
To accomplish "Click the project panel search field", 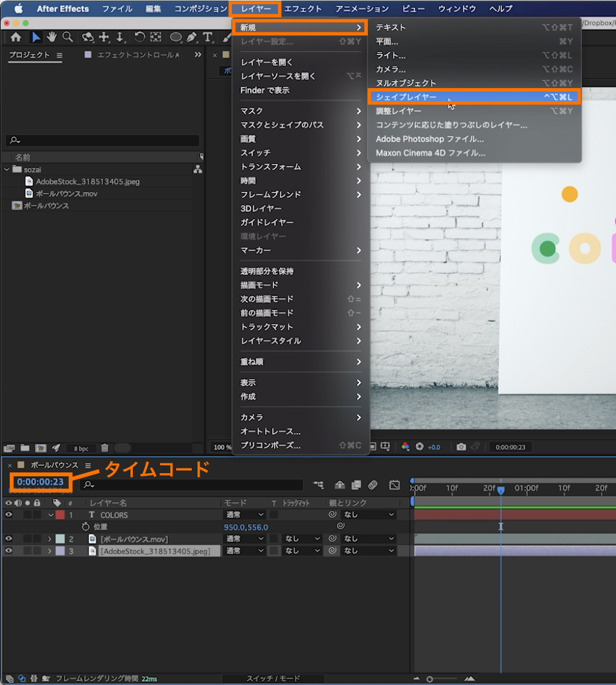I will (104, 140).
